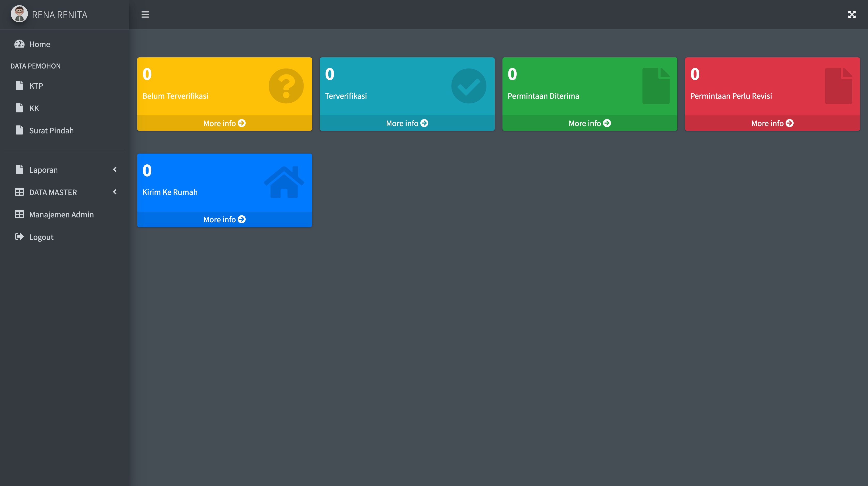This screenshot has height=486, width=868.
Task: Open the KK menu item
Action: (34, 108)
